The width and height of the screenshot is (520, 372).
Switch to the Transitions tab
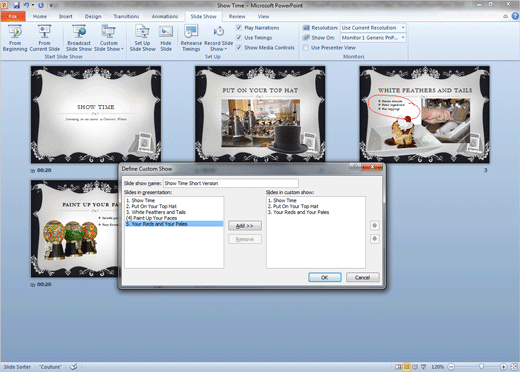126,16
